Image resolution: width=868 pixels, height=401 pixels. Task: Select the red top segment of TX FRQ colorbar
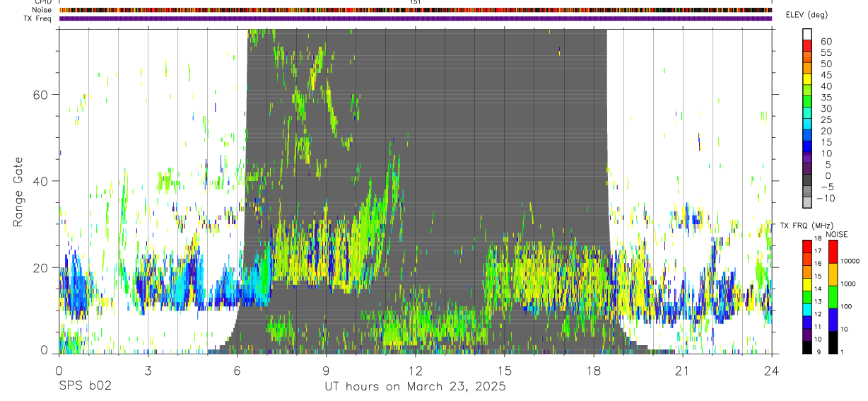click(x=807, y=246)
